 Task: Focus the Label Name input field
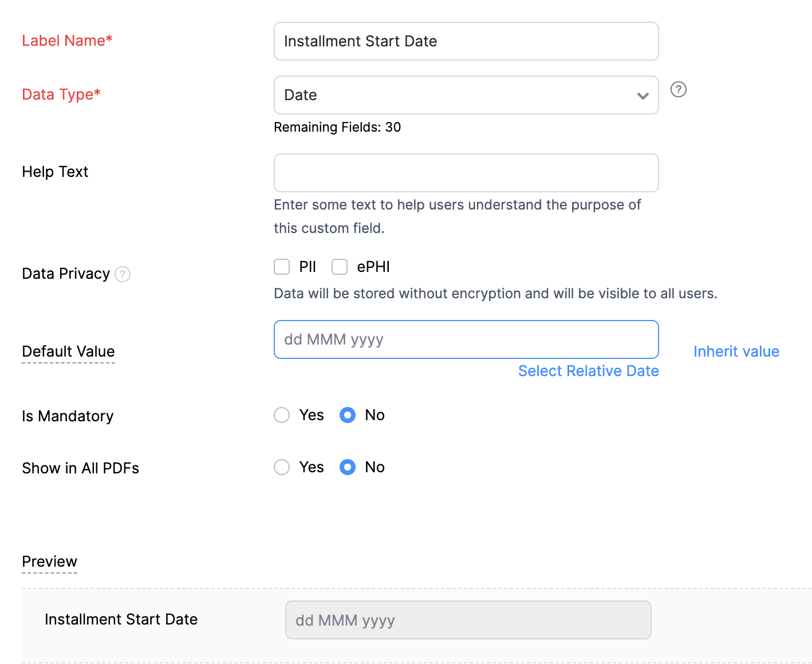tap(466, 41)
